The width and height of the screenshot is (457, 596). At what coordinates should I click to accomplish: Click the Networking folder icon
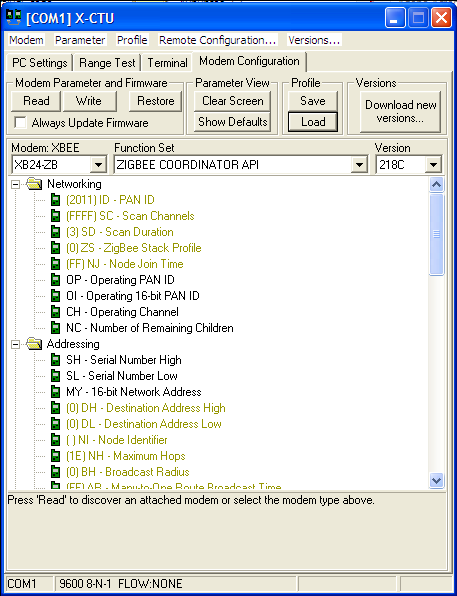(x=34, y=184)
